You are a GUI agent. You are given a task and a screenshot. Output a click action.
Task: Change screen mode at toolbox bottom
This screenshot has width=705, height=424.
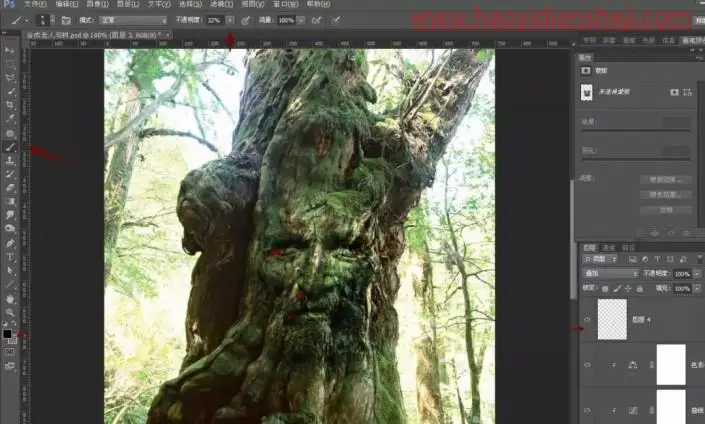[x=9, y=366]
